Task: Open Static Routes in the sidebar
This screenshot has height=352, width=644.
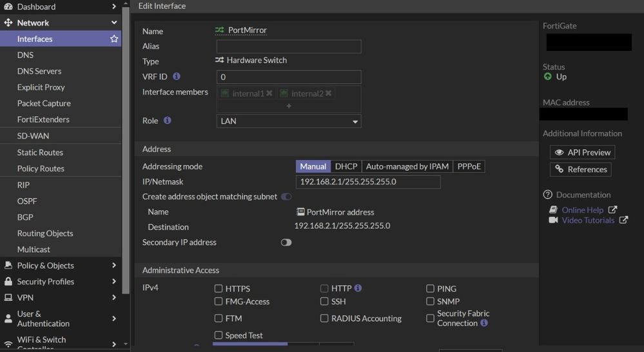Action: [40, 153]
